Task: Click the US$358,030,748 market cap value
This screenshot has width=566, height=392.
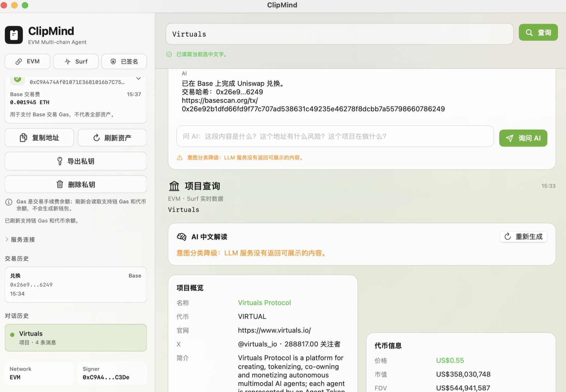Action: tap(463, 374)
